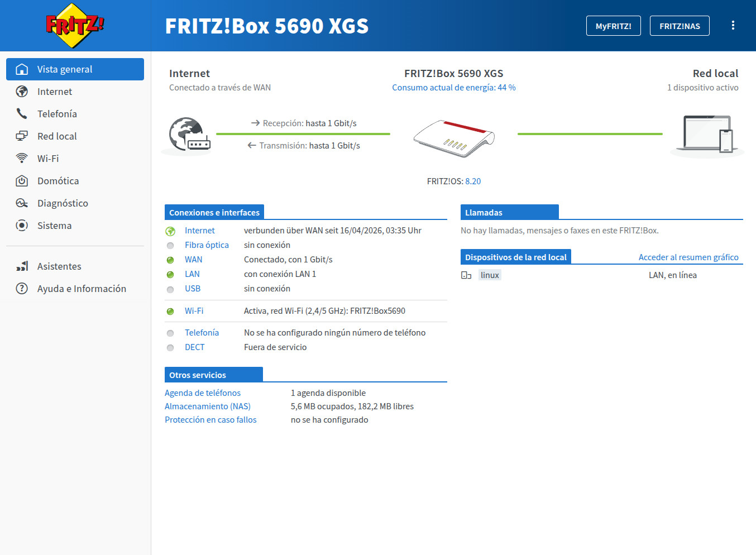Open the Wi-Fi sidebar menu
The height and width of the screenshot is (555, 756).
coord(75,159)
